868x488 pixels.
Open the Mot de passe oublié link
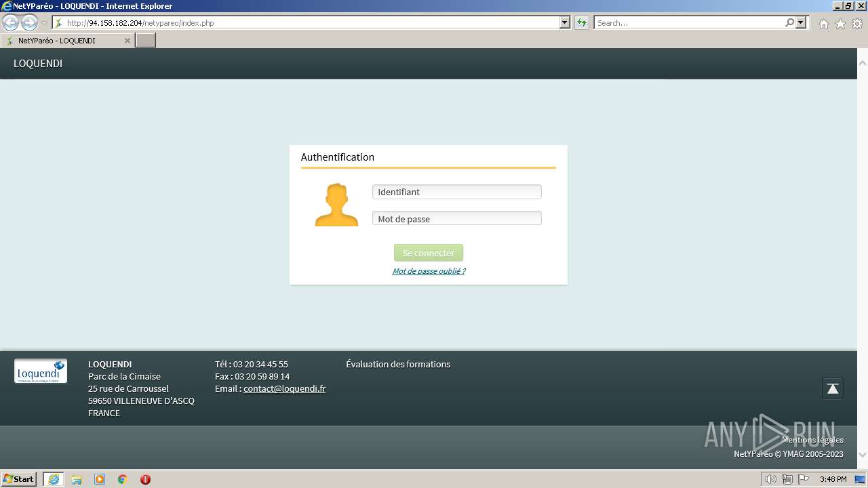(x=429, y=271)
